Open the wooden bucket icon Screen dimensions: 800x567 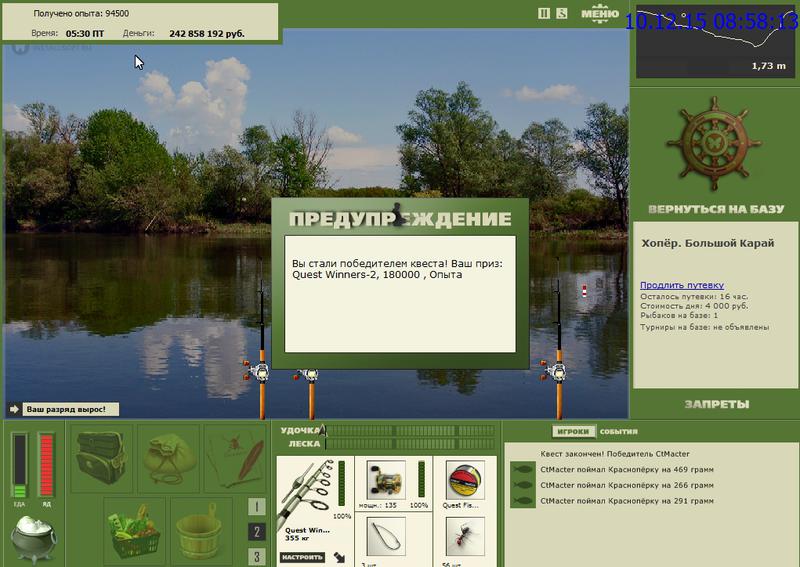(x=199, y=531)
